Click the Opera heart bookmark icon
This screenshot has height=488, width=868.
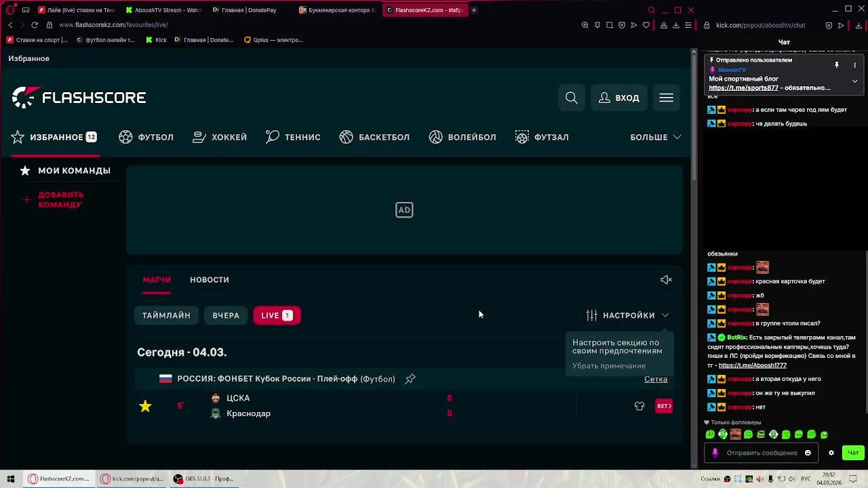coord(646,25)
